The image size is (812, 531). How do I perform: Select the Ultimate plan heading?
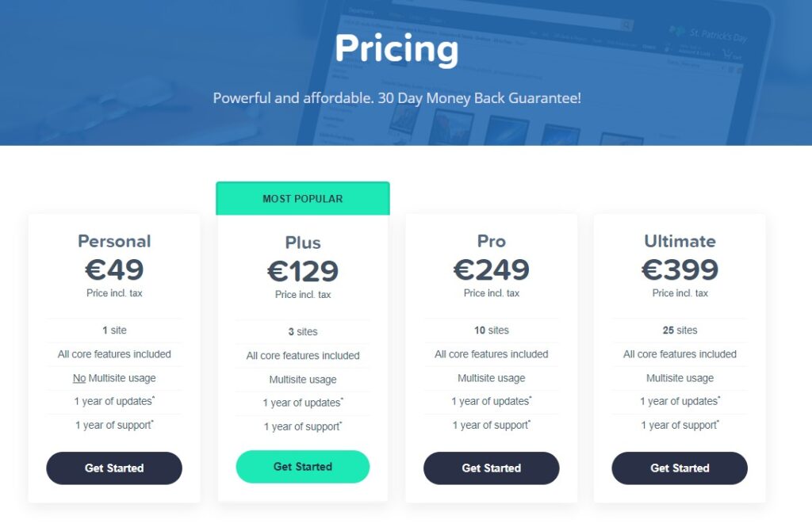tap(680, 241)
